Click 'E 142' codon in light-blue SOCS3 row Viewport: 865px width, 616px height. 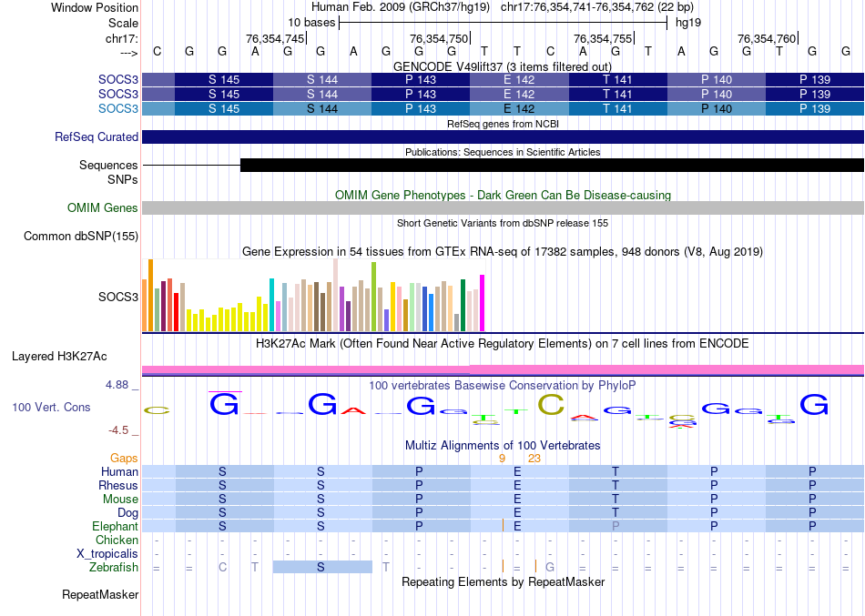click(x=519, y=108)
